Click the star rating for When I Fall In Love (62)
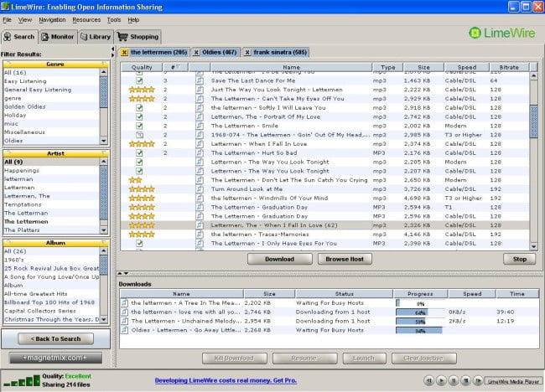 coord(142,225)
